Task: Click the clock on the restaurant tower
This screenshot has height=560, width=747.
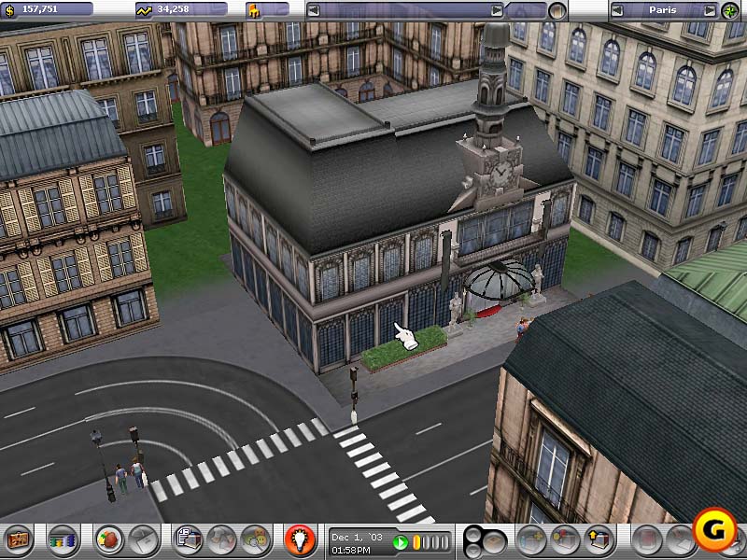Action: [500, 174]
